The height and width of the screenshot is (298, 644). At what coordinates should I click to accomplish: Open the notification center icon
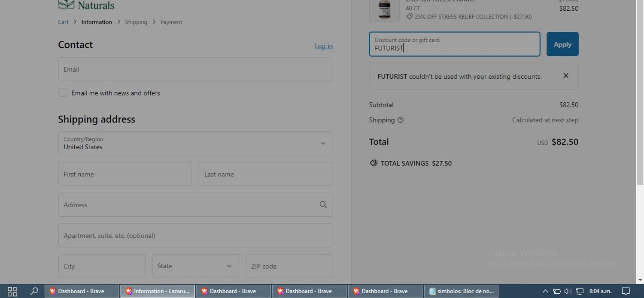pyautogui.click(x=626, y=291)
